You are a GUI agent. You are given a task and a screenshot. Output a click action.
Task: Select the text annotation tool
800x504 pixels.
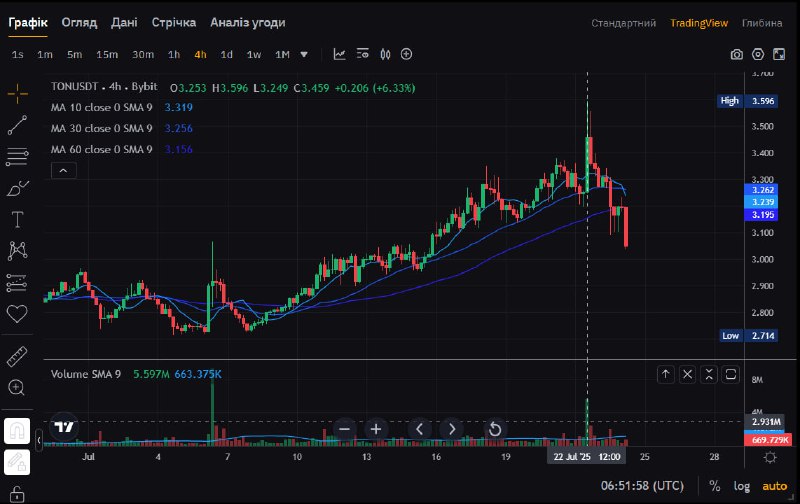click(17, 219)
